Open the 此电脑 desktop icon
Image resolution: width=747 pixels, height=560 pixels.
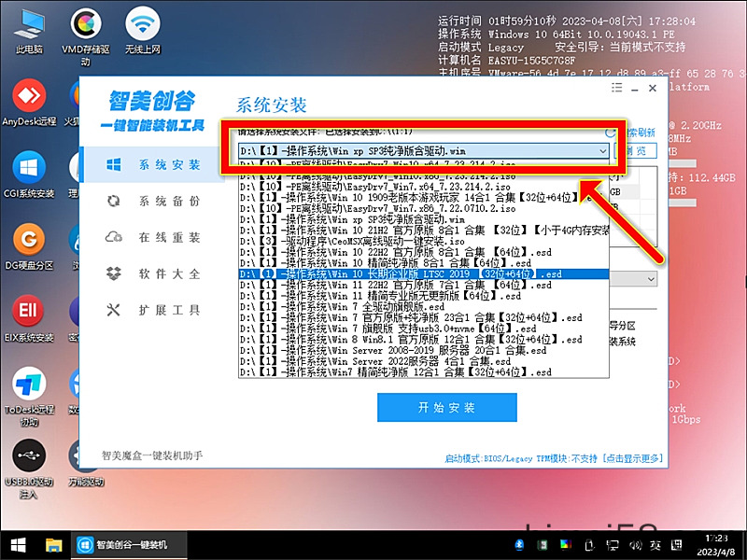pos(29,31)
